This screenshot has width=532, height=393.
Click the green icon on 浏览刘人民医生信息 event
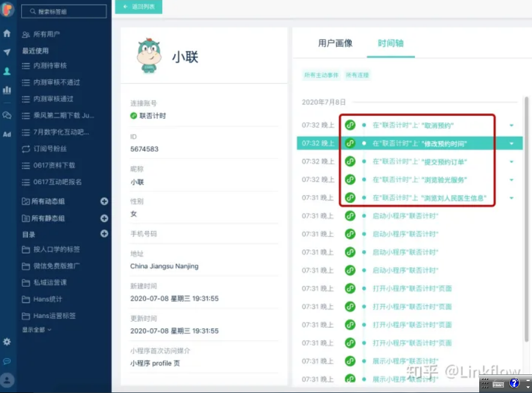pyautogui.click(x=350, y=197)
